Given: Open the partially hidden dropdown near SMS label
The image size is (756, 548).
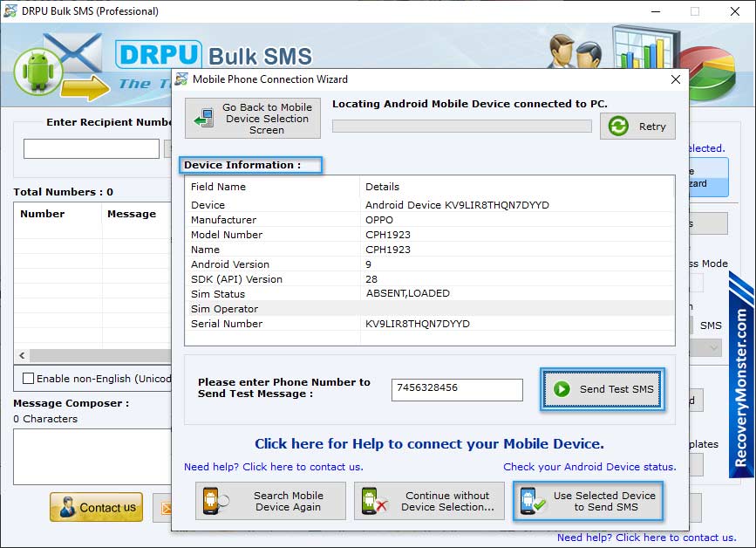Looking at the screenshot, I should click(x=707, y=346).
